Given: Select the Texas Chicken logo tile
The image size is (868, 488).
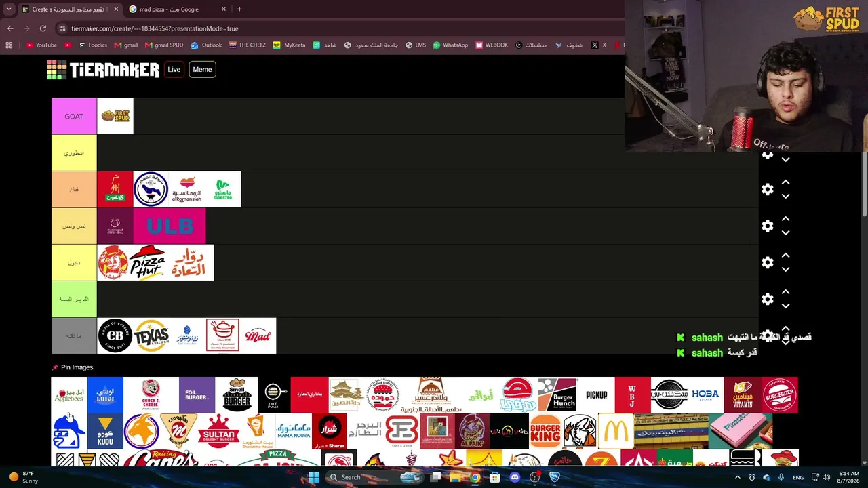Looking at the screenshot, I should [151, 335].
